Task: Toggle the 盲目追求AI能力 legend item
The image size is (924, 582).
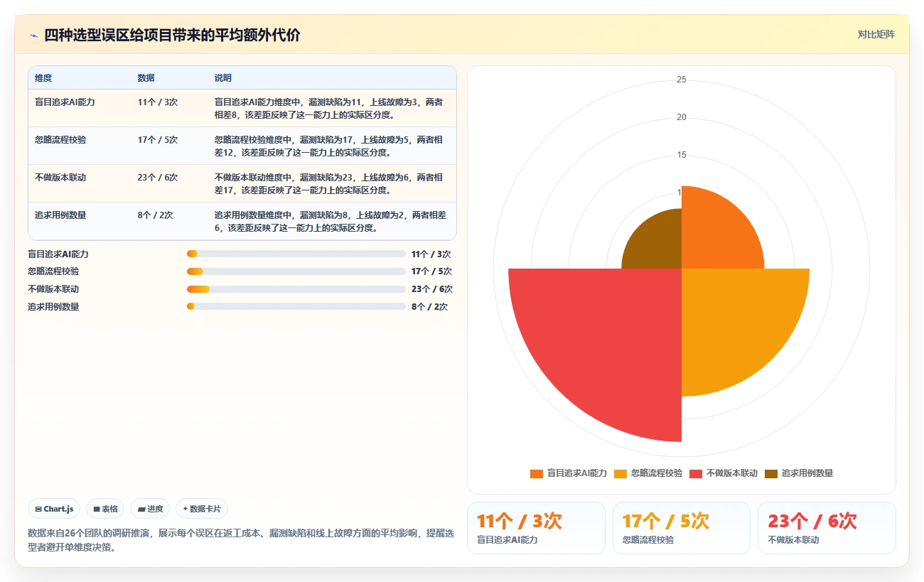Action: point(569,473)
